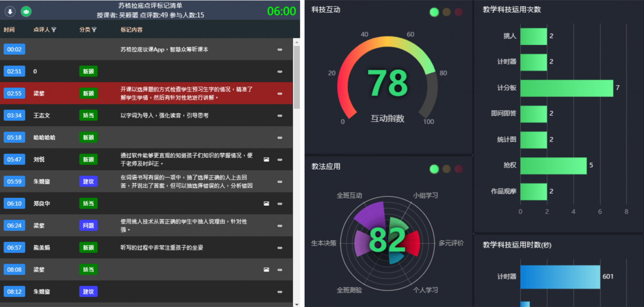
Task: View image icon in the 08:08 row
Action: tap(266, 270)
